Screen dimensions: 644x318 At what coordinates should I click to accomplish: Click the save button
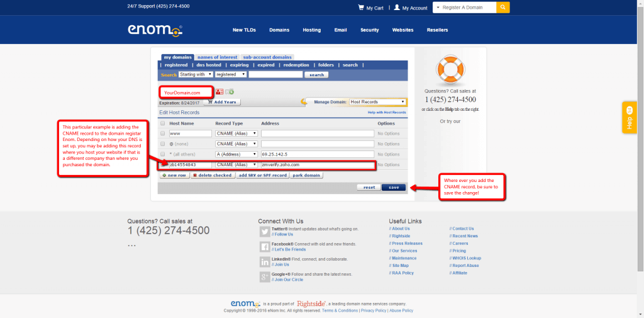pyautogui.click(x=394, y=187)
